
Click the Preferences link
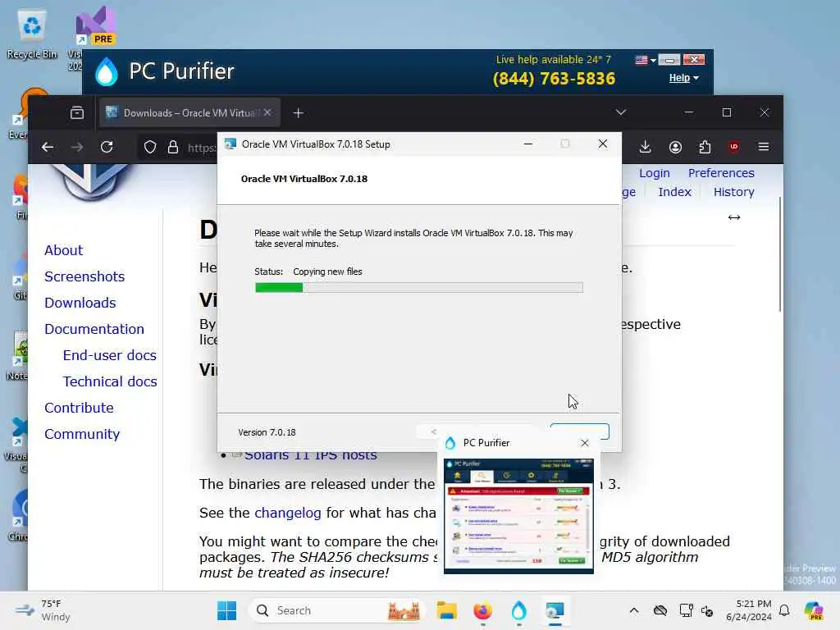(721, 173)
